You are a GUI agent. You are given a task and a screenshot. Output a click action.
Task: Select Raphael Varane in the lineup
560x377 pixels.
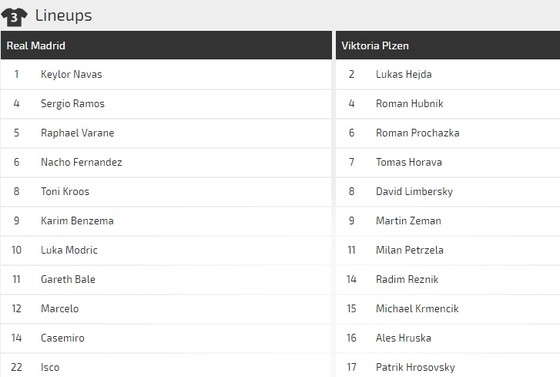click(78, 133)
